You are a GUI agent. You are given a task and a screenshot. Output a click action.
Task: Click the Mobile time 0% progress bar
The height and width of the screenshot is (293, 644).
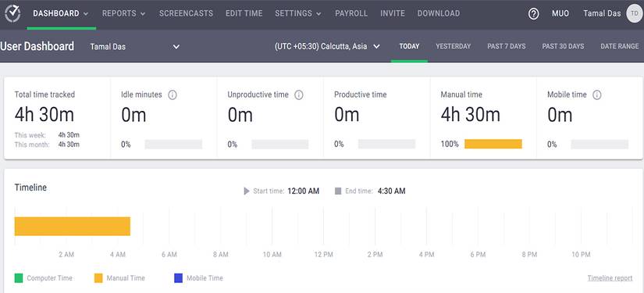600,145
